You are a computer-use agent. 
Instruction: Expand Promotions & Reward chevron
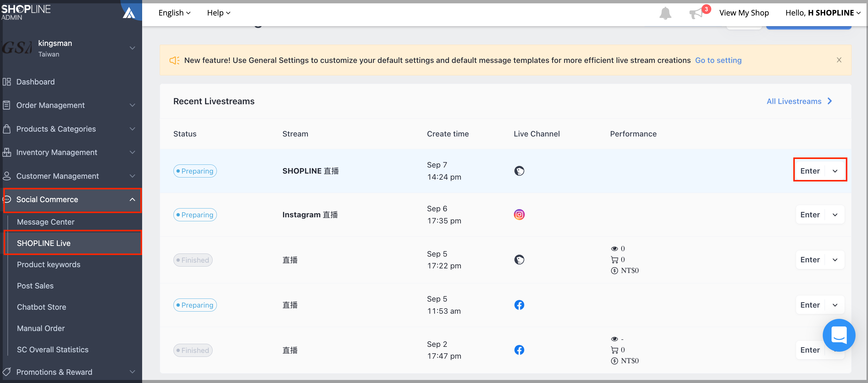point(132,372)
